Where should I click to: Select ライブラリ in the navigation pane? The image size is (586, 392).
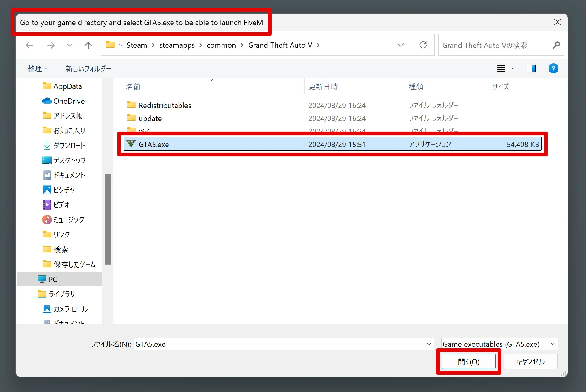(56, 294)
